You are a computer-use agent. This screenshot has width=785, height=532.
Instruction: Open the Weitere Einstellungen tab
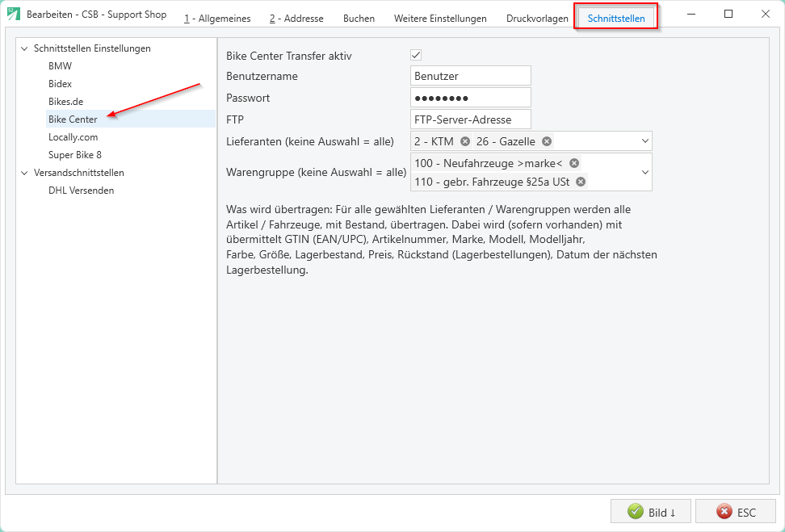[440, 19]
